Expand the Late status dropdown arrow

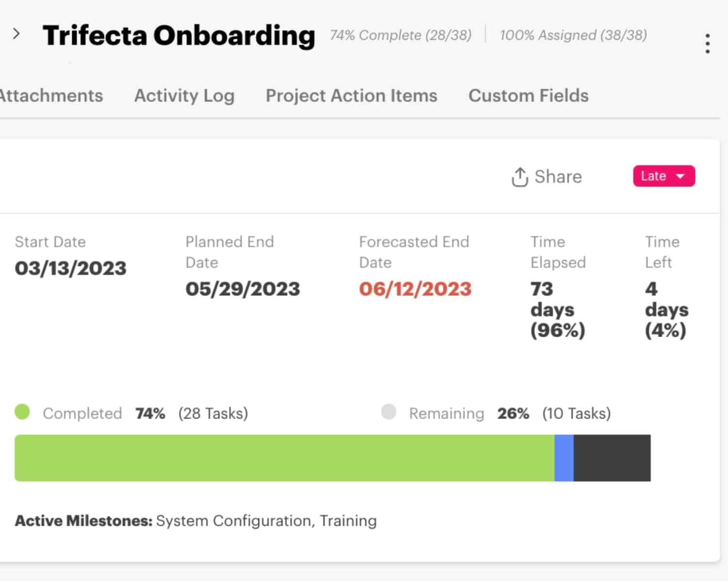pos(681,177)
